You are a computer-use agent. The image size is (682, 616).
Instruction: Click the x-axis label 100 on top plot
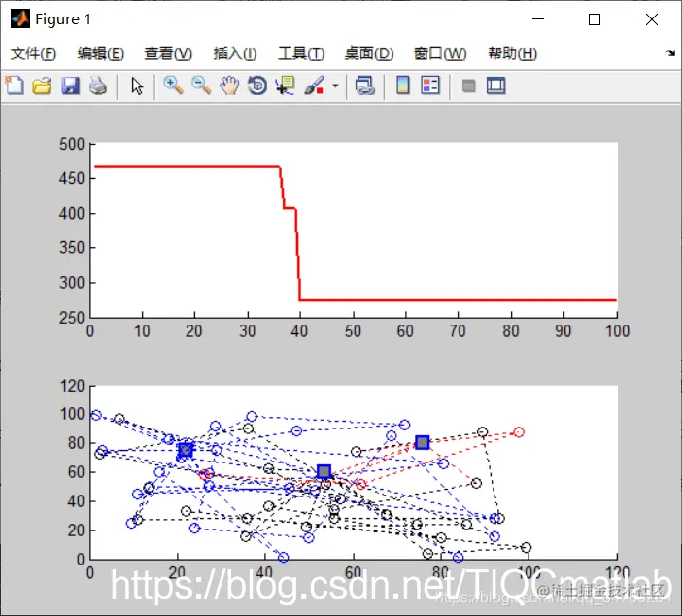pyautogui.click(x=617, y=331)
